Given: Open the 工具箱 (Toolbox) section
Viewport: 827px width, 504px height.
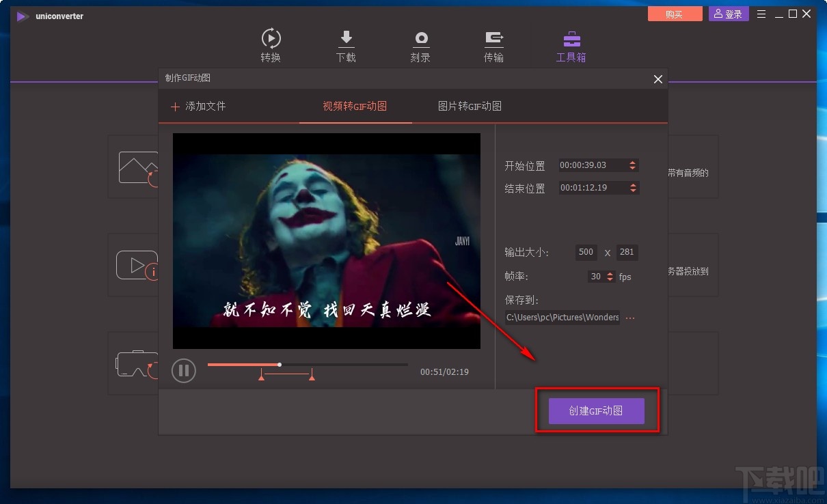Looking at the screenshot, I should pyautogui.click(x=571, y=44).
